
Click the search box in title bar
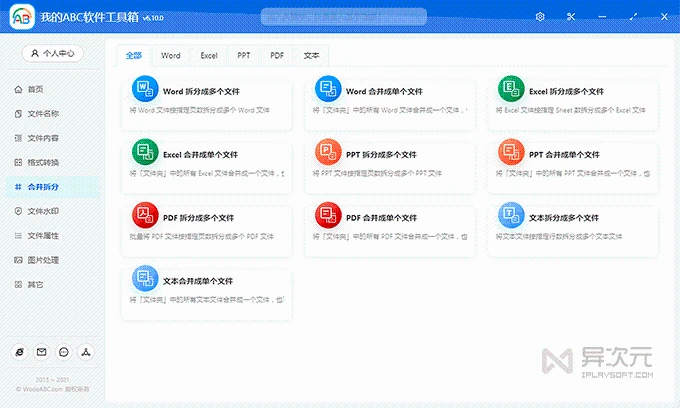pos(343,17)
